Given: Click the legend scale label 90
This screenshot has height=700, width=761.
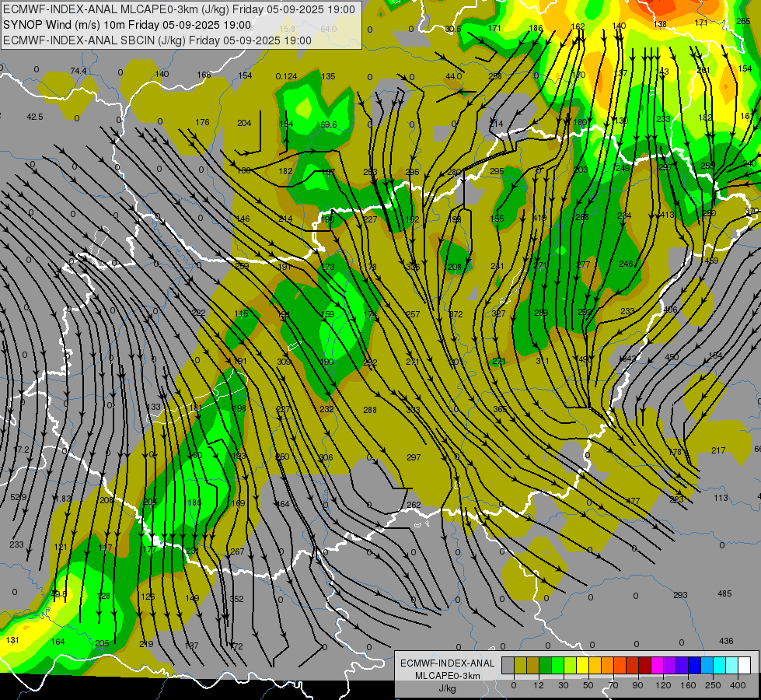Looking at the screenshot, I should [x=637, y=685].
